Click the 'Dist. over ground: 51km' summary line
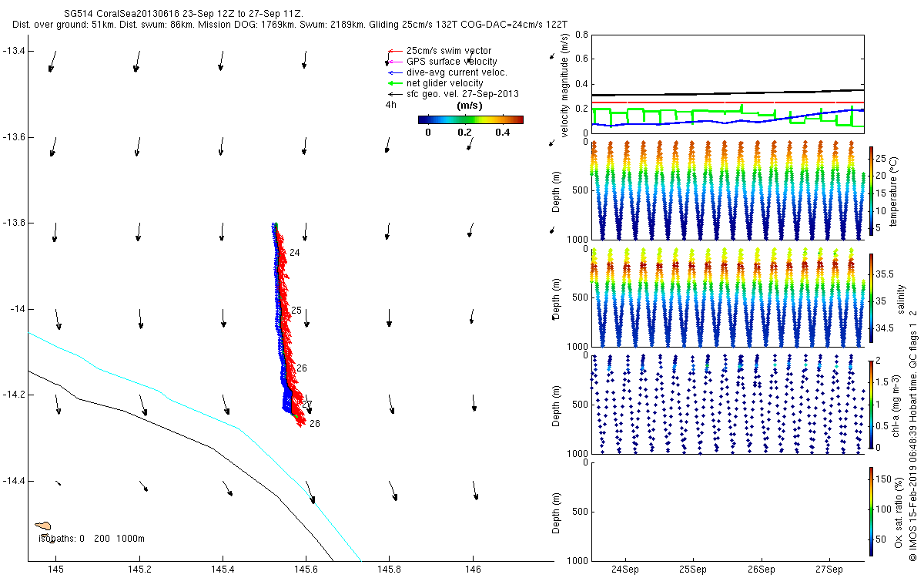This screenshot has width=924, height=578. tap(290, 25)
